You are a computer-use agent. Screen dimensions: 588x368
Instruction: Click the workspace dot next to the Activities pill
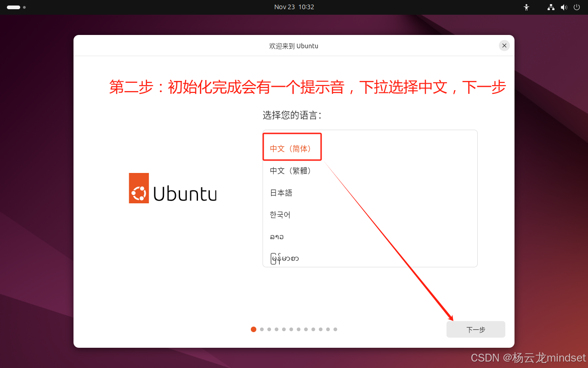(x=24, y=7)
